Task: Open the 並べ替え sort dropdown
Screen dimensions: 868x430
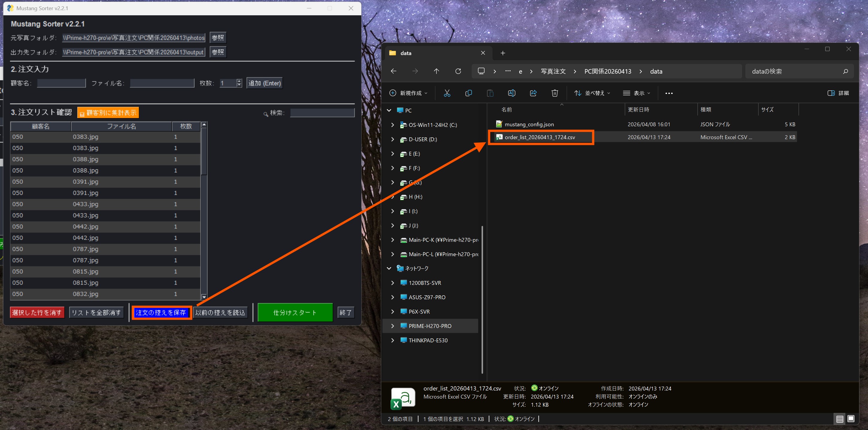Action: [x=592, y=93]
